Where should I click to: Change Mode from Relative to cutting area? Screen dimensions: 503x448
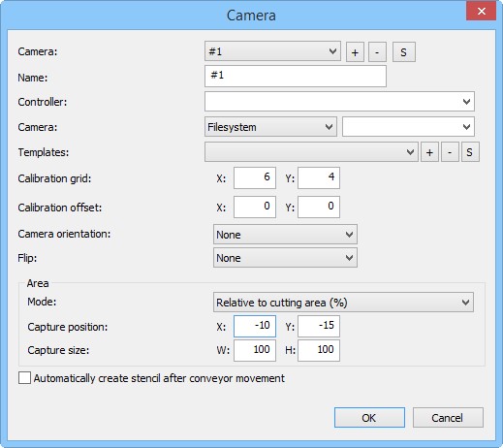[343, 303]
